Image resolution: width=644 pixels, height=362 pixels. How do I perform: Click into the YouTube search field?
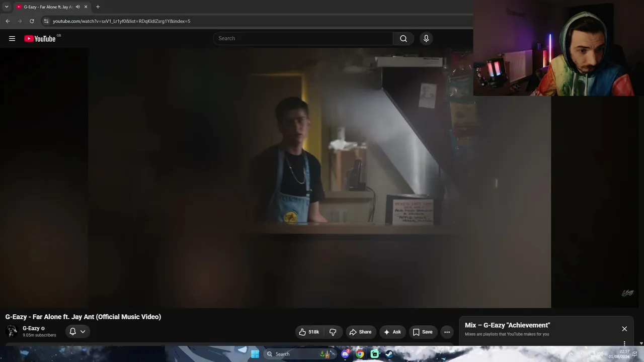[x=303, y=39]
